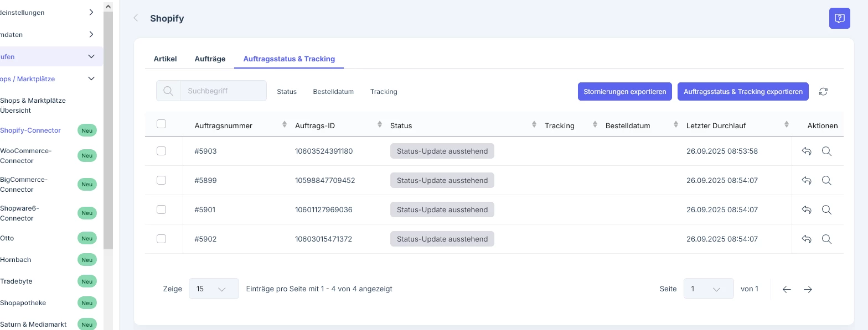The height and width of the screenshot is (330, 868).
Task: Go to next page with right arrow
Action: tap(808, 289)
